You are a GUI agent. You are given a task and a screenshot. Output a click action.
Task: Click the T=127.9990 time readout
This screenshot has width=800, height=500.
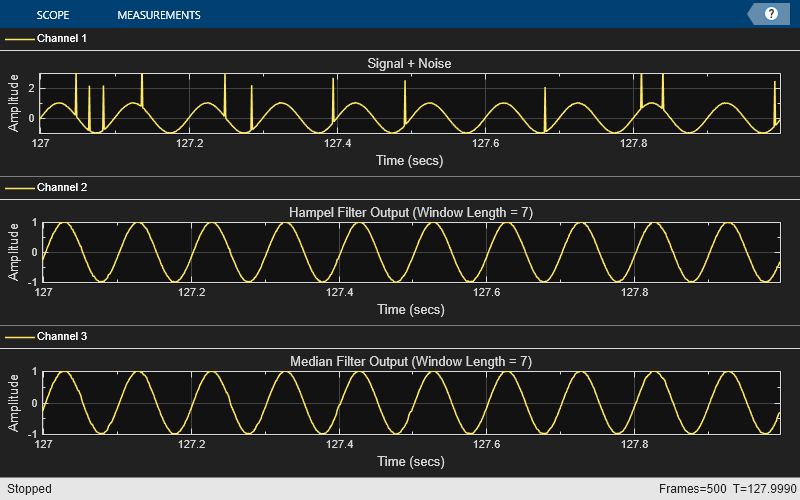pyautogui.click(x=762, y=489)
